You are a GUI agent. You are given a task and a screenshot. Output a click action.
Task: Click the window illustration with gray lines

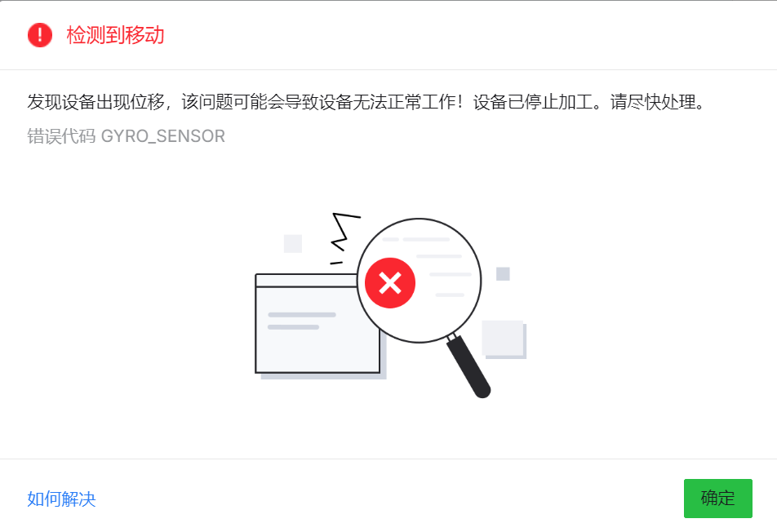coord(317,323)
